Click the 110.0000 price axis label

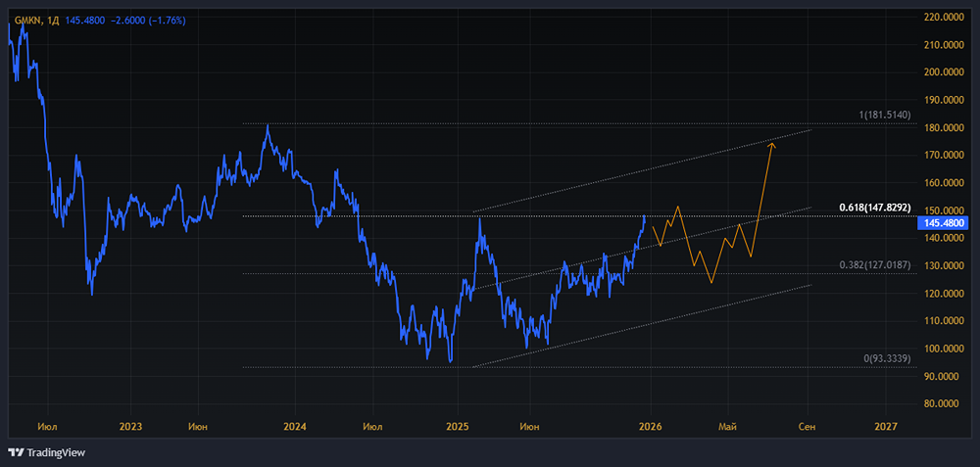pyautogui.click(x=943, y=321)
